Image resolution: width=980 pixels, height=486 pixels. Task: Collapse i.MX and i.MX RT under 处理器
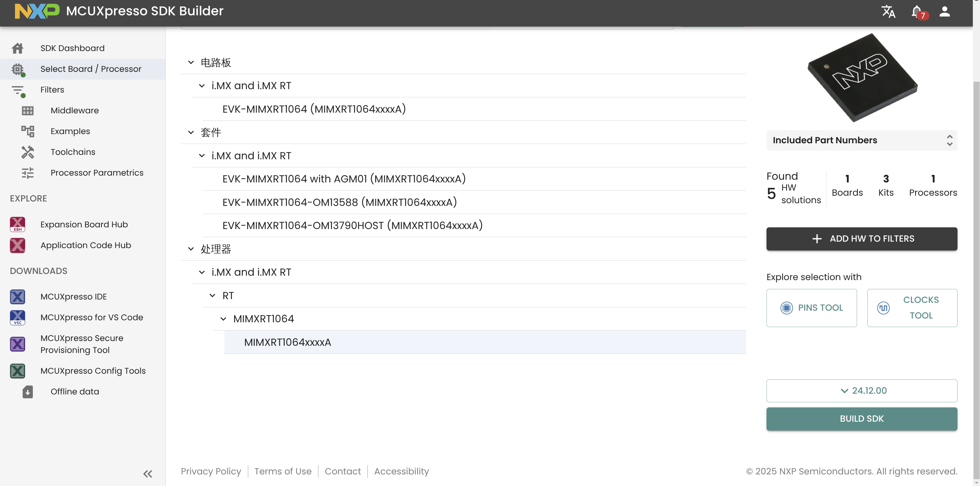tap(202, 272)
